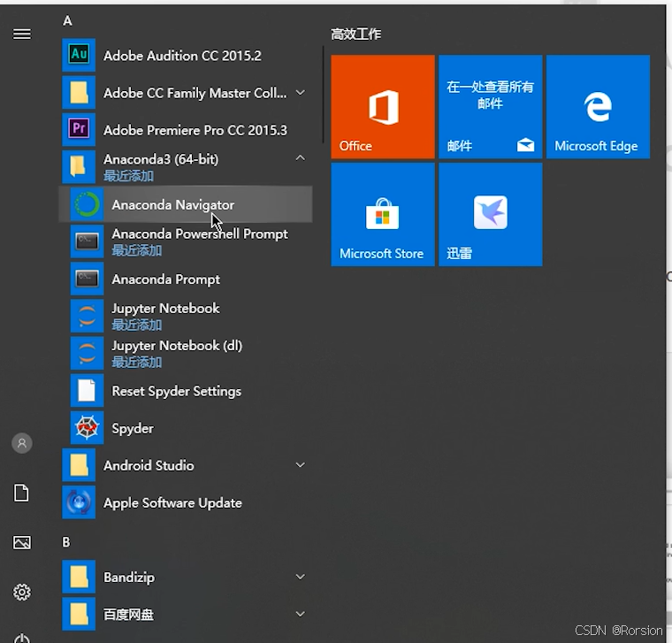Expand the 百度网盘 chevron
Viewport: 672px width, 643px height.
tap(301, 614)
